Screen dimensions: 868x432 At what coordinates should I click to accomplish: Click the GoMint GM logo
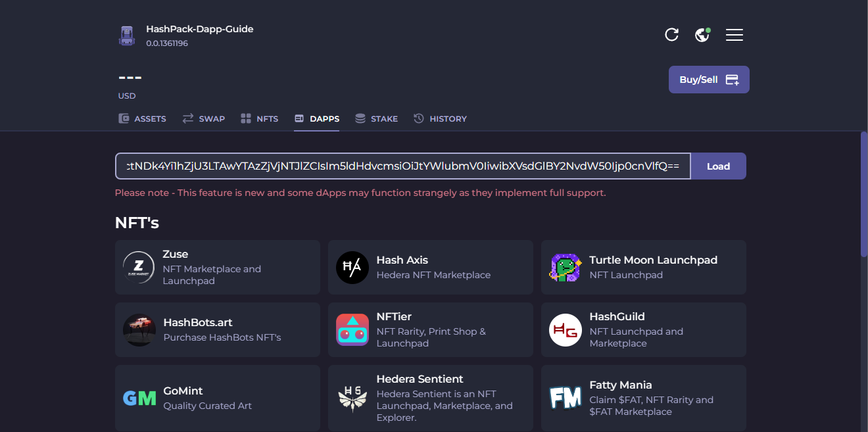tap(139, 398)
